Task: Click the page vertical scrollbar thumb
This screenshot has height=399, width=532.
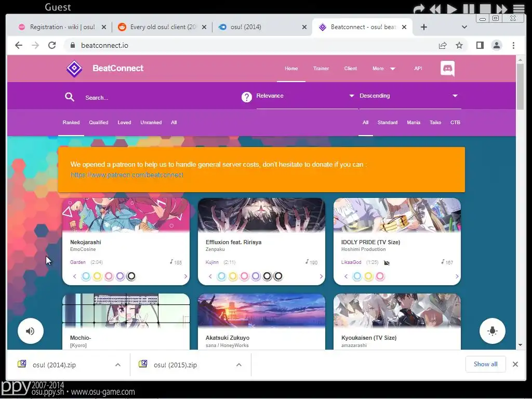Action: click(520, 87)
